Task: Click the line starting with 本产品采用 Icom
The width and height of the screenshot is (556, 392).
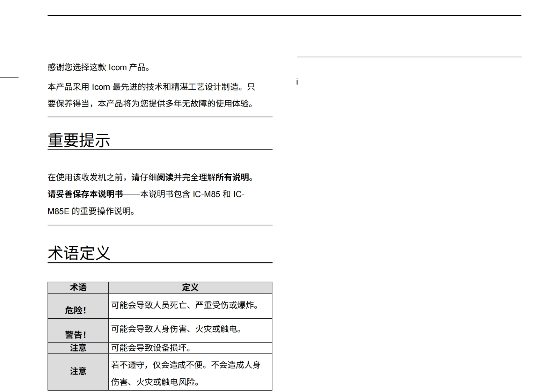Action: pos(151,87)
